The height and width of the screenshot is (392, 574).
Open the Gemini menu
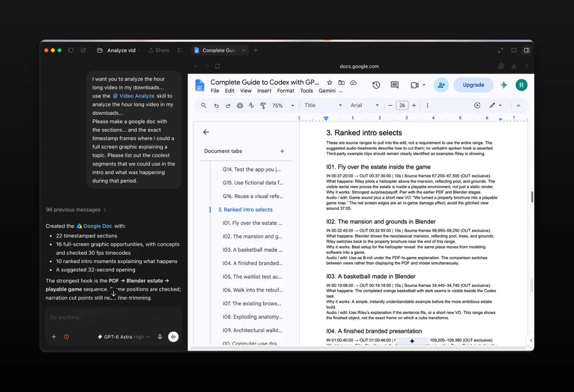click(x=327, y=91)
